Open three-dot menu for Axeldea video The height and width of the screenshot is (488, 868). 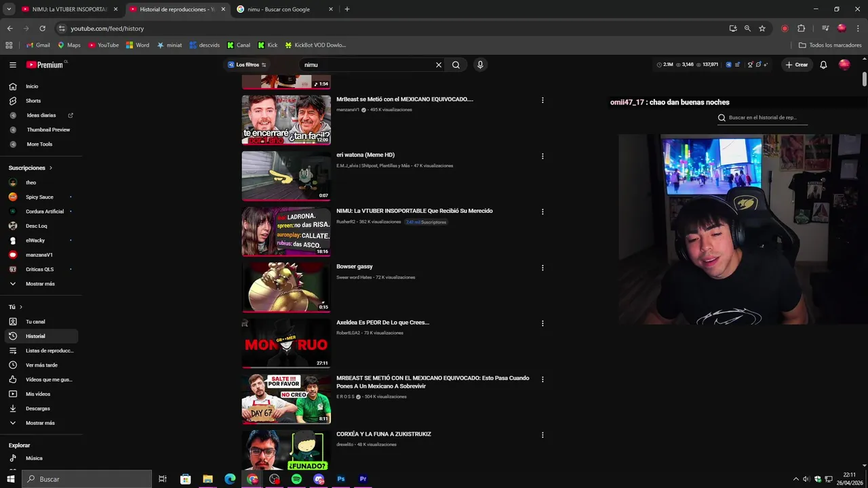click(x=542, y=323)
